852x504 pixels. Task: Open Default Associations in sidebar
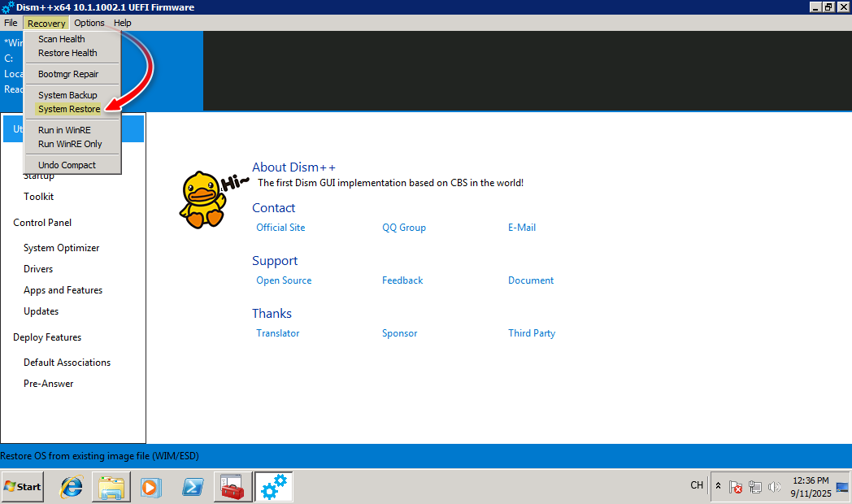(x=67, y=363)
